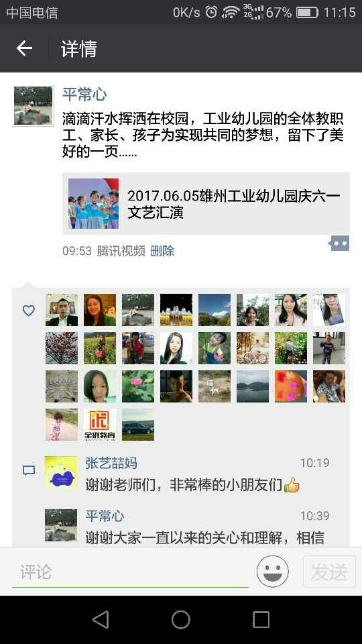Tap the heart likes icon
362x644 pixels.
click(x=28, y=311)
